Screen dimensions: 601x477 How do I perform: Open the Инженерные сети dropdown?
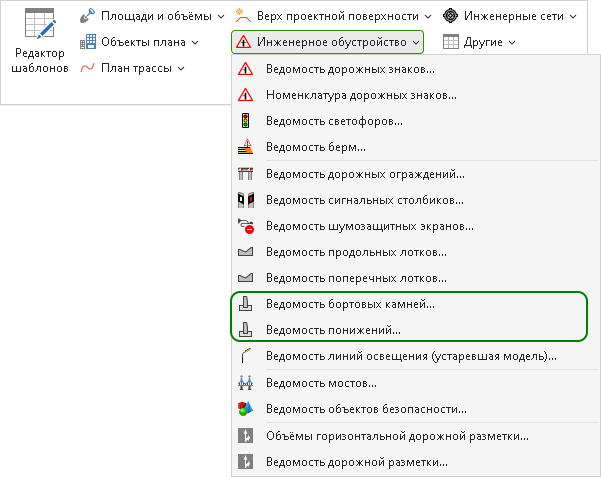point(509,16)
